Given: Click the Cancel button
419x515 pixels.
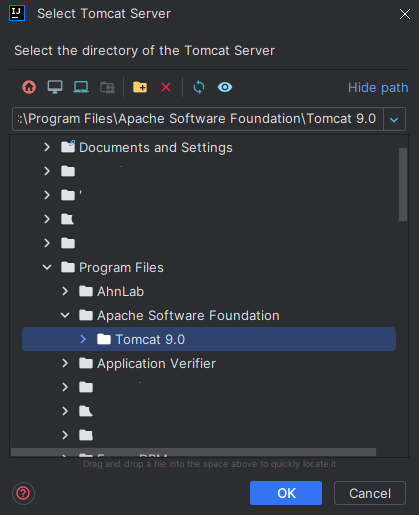Looking at the screenshot, I should (370, 493).
